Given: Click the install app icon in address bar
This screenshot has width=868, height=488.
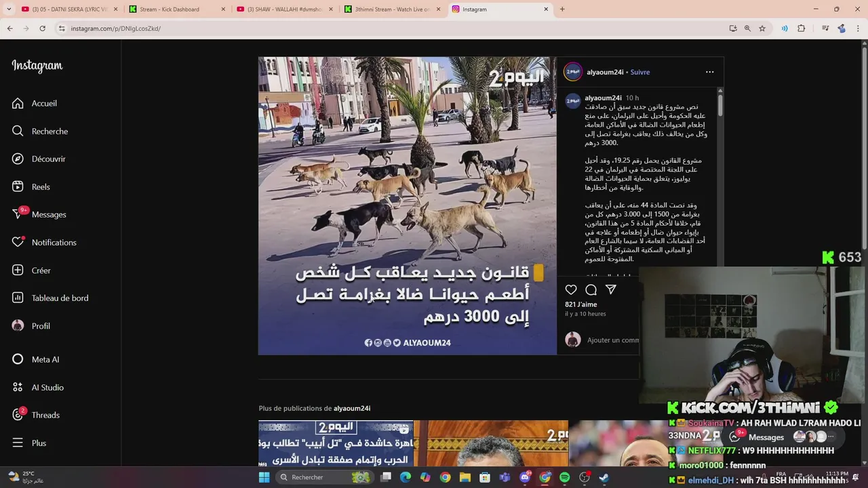Looking at the screenshot, I should coord(733,28).
